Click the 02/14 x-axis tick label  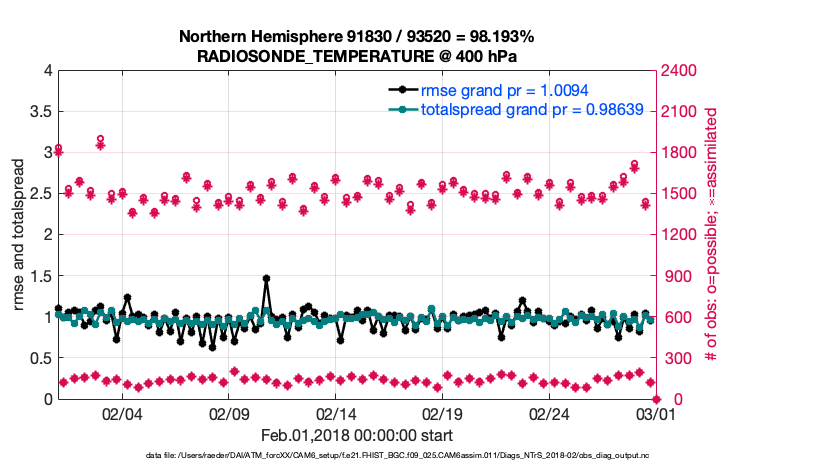coord(336,415)
